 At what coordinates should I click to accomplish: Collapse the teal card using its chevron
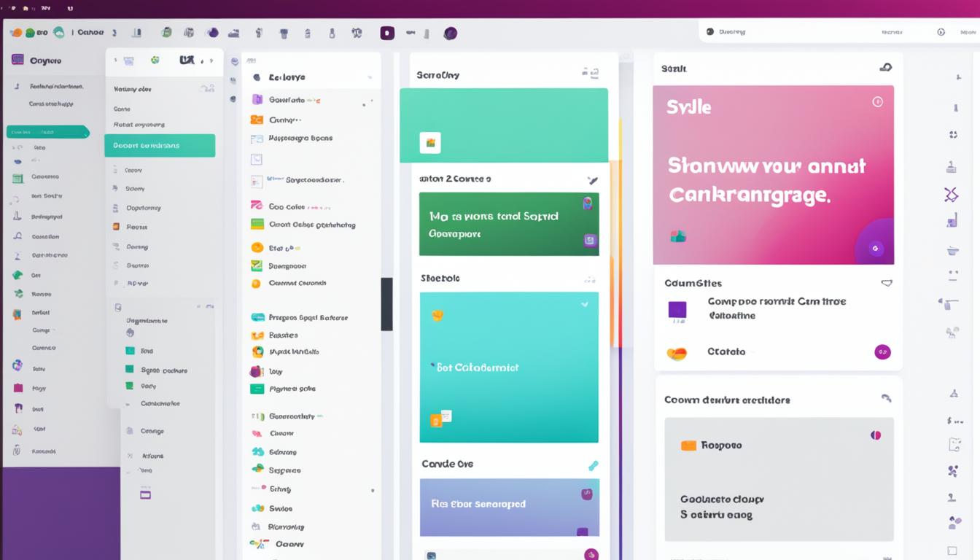point(584,304)
